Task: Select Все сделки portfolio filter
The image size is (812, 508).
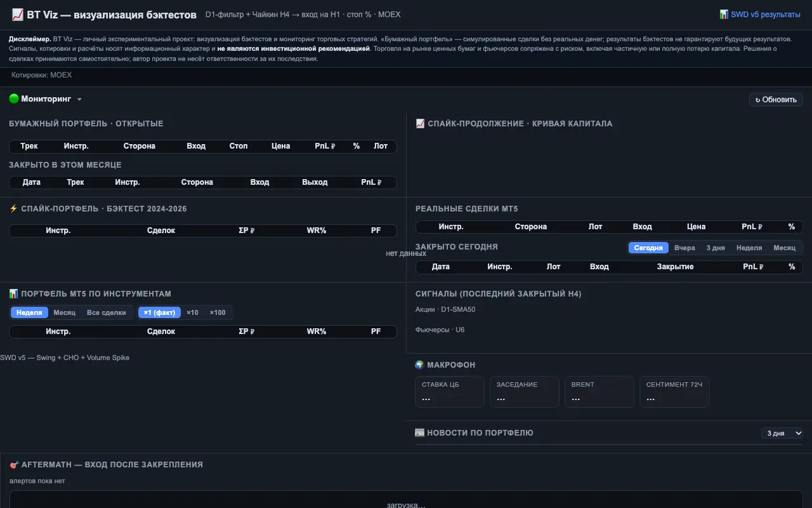Action: point(107,312)
